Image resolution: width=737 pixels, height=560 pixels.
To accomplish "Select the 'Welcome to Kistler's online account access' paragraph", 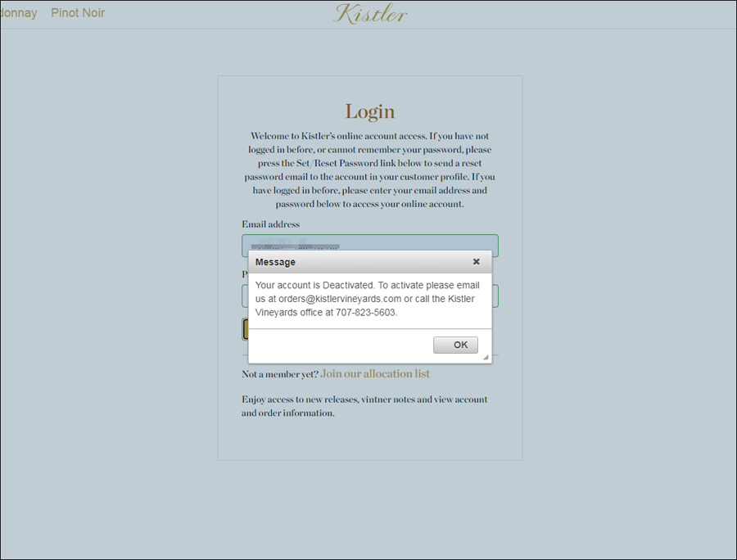I will click(x=369, y=169).
